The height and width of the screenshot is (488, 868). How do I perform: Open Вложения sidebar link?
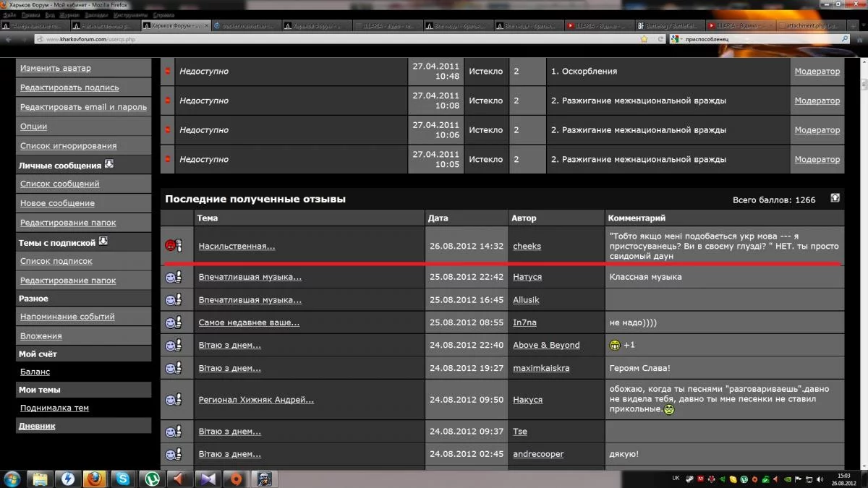tap(41, 336)
